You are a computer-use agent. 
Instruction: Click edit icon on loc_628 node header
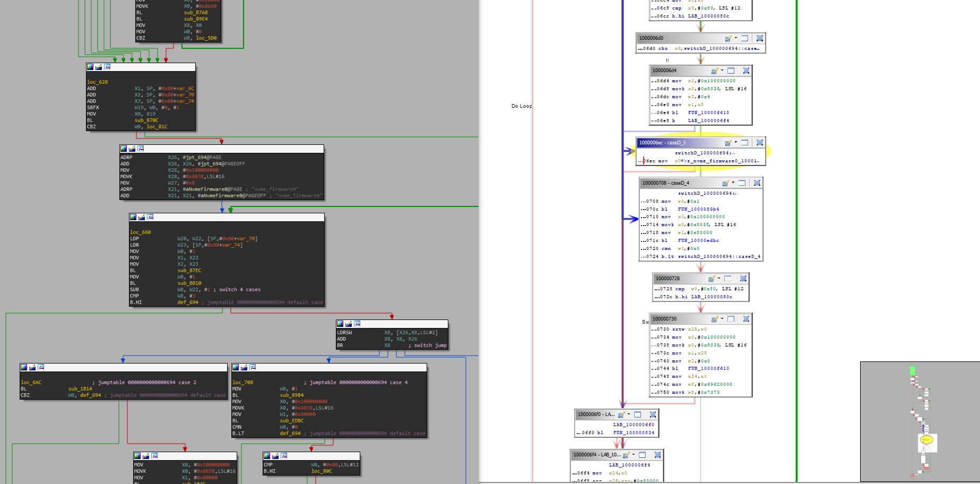[x=99, y=67]
